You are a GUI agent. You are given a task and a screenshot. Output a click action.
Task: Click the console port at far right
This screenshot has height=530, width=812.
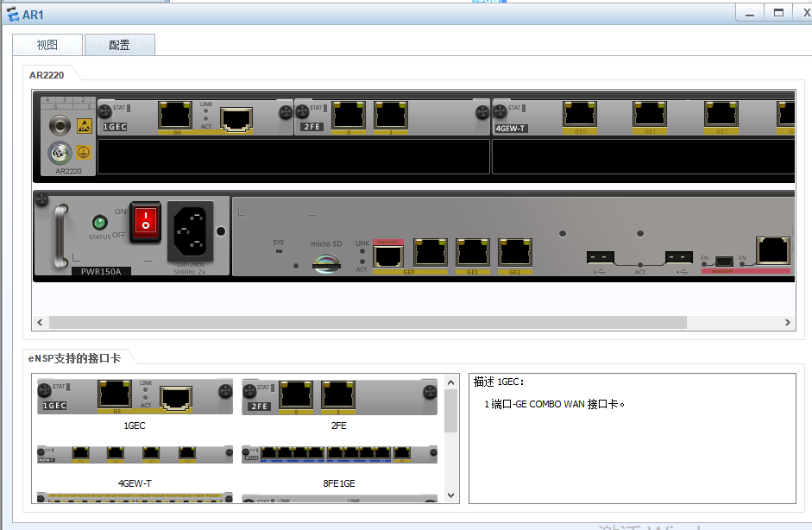pyautogui.click(x=773, y=251)
